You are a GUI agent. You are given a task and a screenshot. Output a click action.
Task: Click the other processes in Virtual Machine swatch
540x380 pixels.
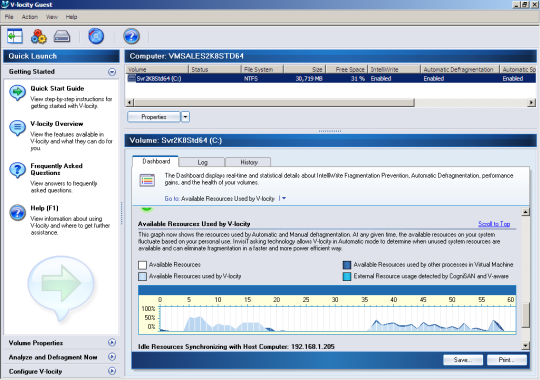tap(347, 265)
